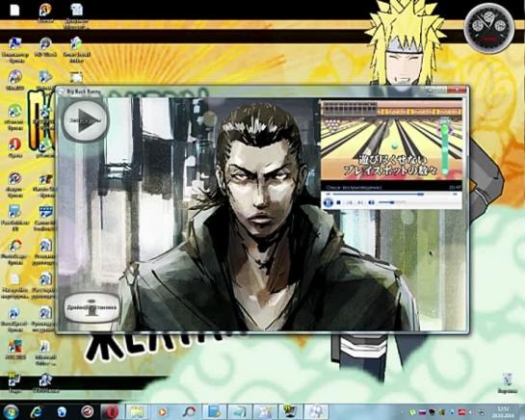Open Windows Explorer folder on the taskbar
Screen dimensions: 525x420
(x=137, y=411)
